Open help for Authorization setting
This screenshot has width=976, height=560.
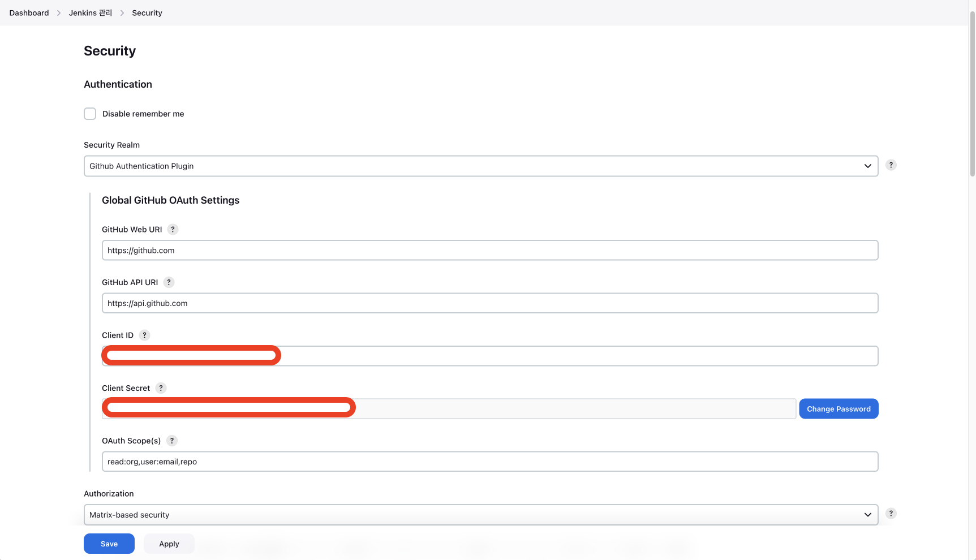pos(891,513)
